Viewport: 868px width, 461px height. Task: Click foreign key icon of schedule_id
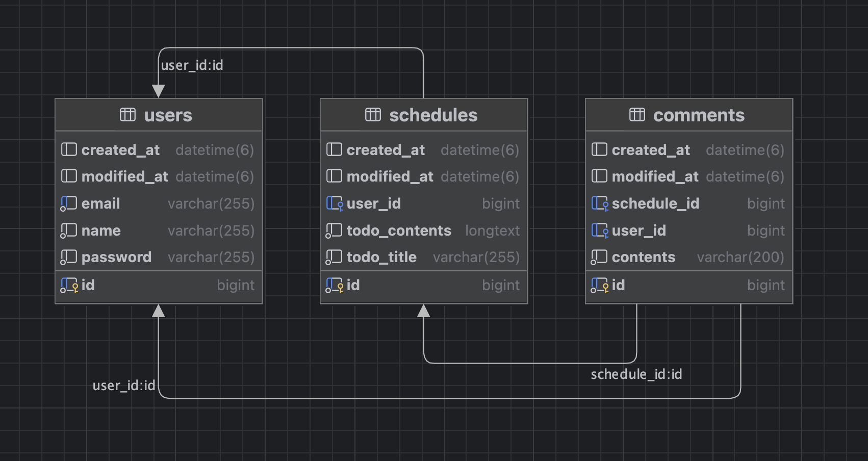pyautogui.click(x=600, y=203)
